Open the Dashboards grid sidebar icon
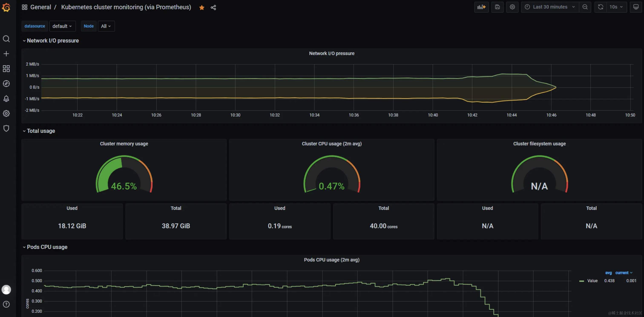The width and height of the screenshot is (644, 317). point(6,69)
